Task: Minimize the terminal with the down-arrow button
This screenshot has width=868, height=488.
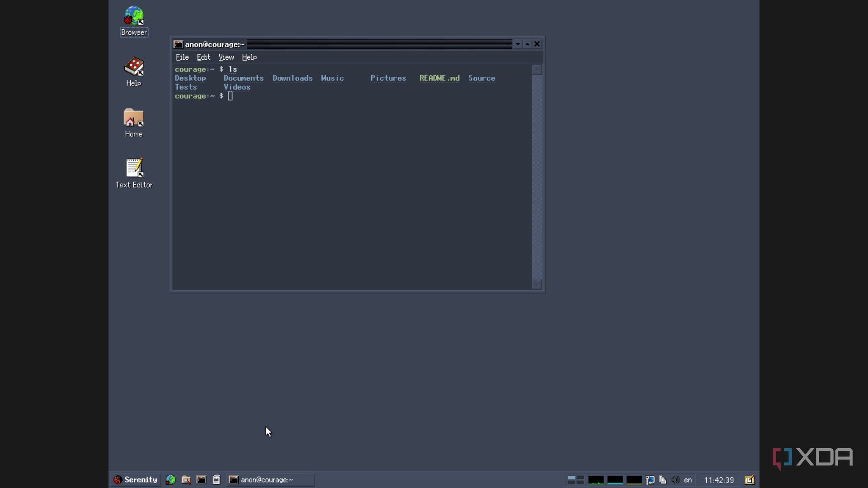Action: pos(518,44)
